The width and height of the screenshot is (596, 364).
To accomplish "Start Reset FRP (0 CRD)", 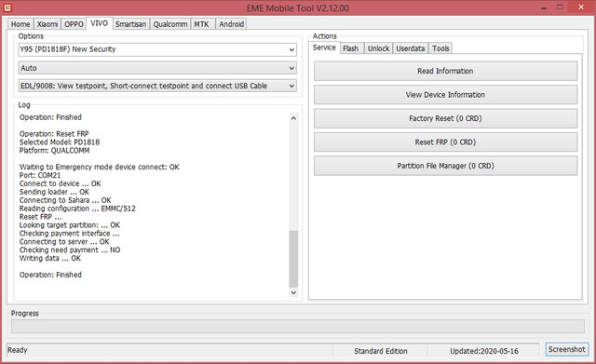I will tap(445, 142).
